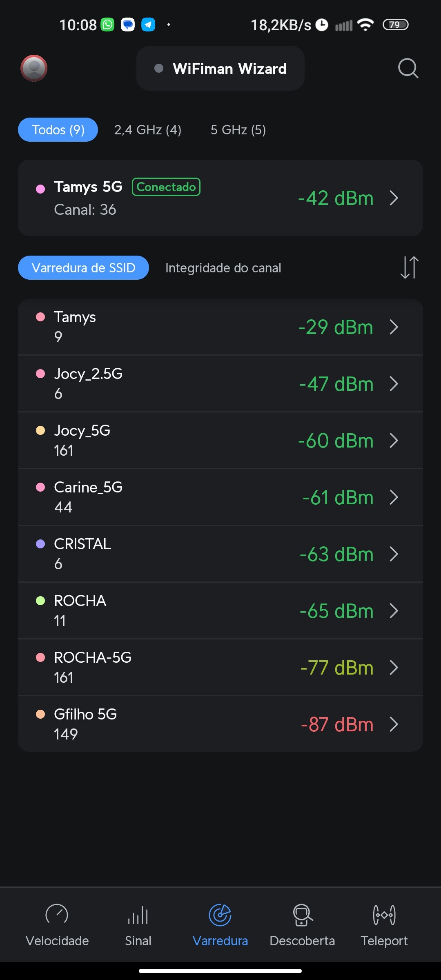Viewport: 441px width, 980px height.
Task: Switch to Varredura de SSID tab
Action: (x=83, y=268)
